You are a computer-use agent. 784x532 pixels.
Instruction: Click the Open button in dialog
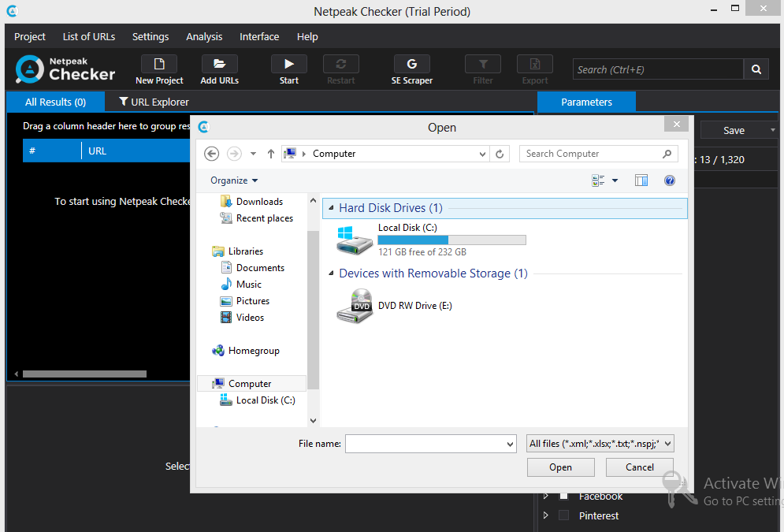tap(560, 467)
